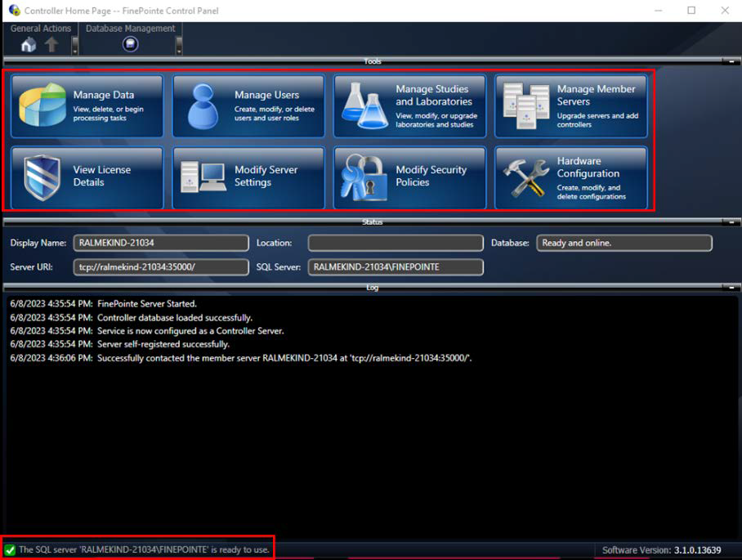Click the Home icon under General Actions
The height and width of the screenshot is (560, 742).
pos(29,45)
